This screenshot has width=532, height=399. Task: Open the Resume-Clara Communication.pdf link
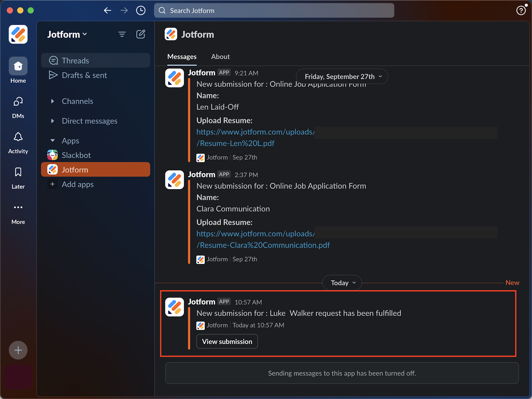263,245
